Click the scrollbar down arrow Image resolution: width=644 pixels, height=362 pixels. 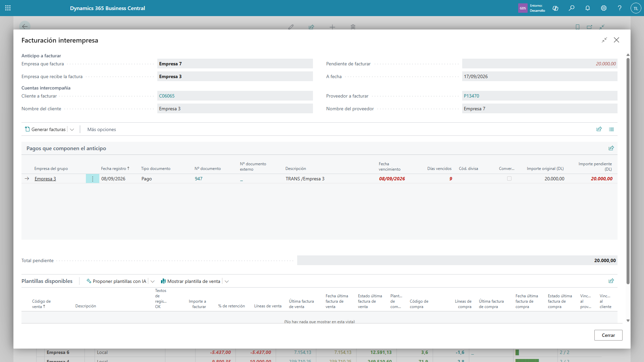(628, 321)
